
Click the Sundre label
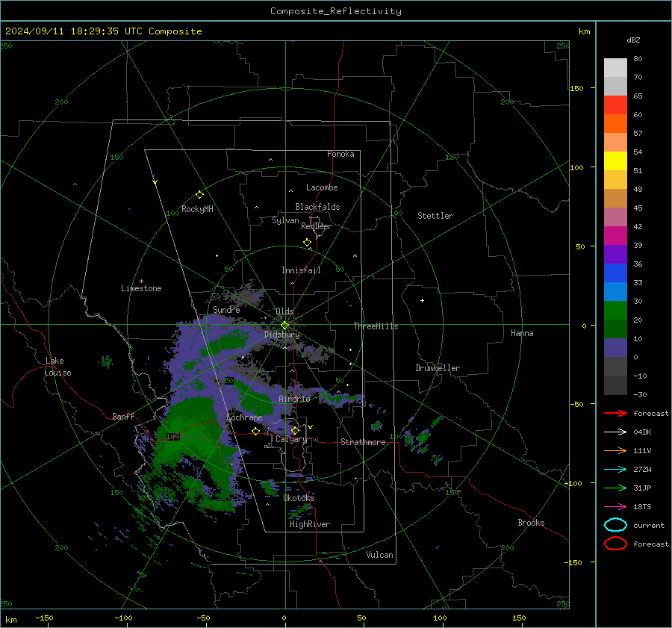226,309
